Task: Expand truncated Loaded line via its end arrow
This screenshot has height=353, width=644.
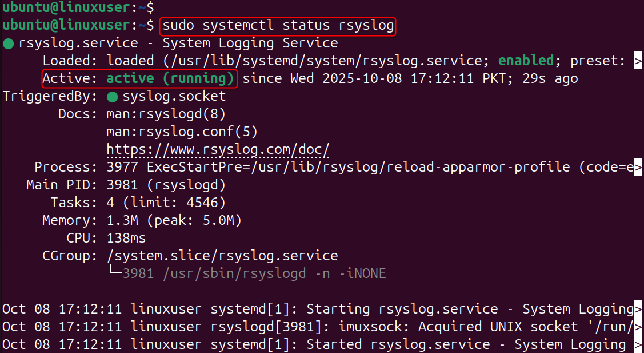Action: click(638, 61)
